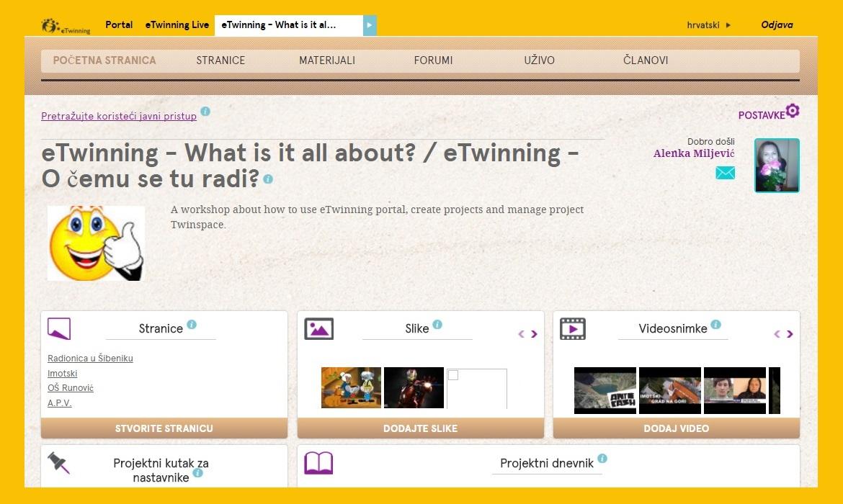Screen dimensions: 843x504
Task: Open Alenka Miljević profile name link
Action: (x=694, y=153)
